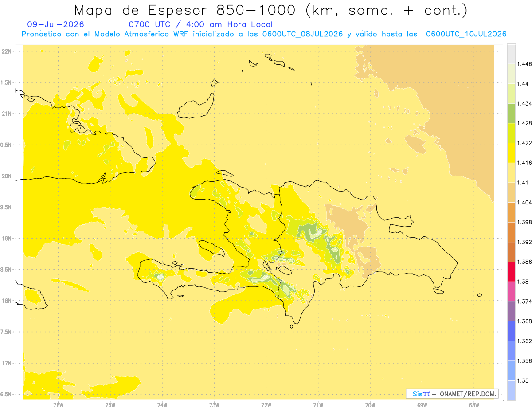Click the '0700 UTC / 4:00 am Hora Local' time label
Image resolution: width=532 pixels, height=411 pixels.
(x=200, y=24)
